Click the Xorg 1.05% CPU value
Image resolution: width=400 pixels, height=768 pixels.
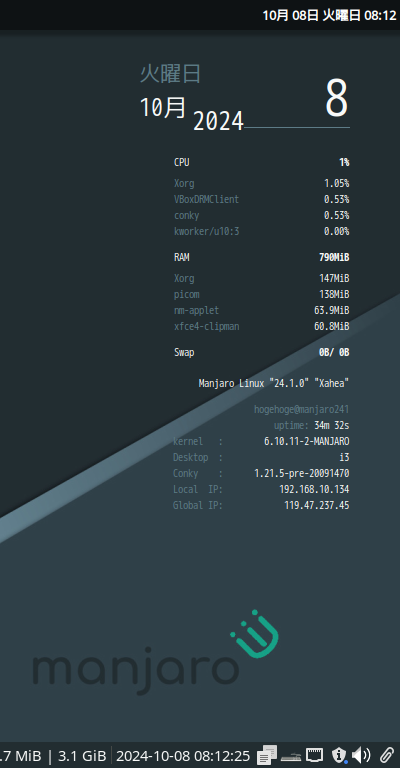coord(336,184)
